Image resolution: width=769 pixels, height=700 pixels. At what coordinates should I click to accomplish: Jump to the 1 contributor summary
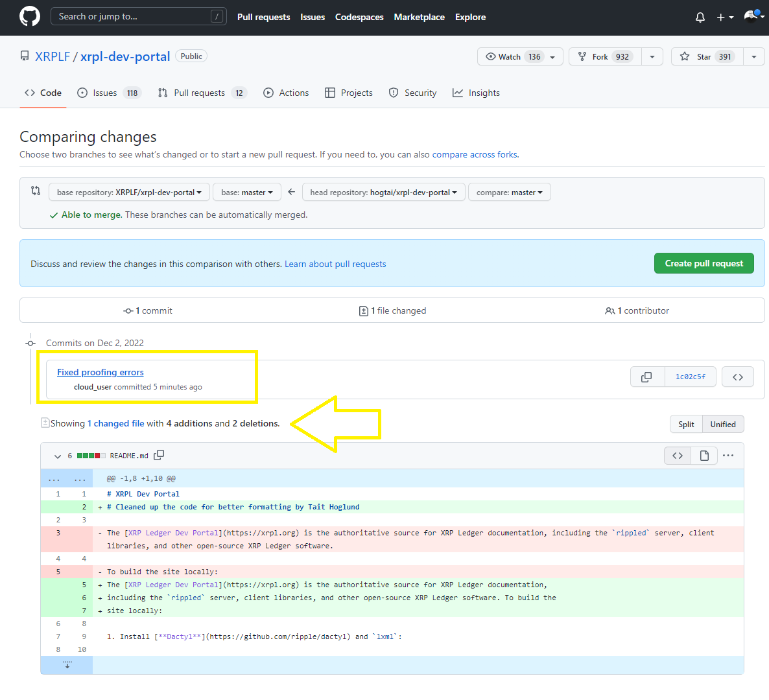tap(637, 310)
